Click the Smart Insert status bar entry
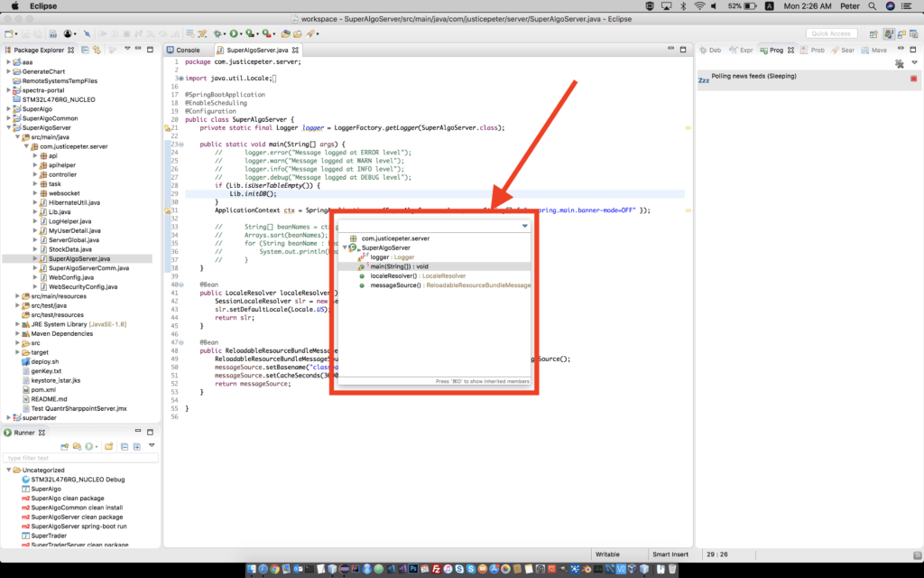The image size is (924, 578). click(x=670, y=555)
